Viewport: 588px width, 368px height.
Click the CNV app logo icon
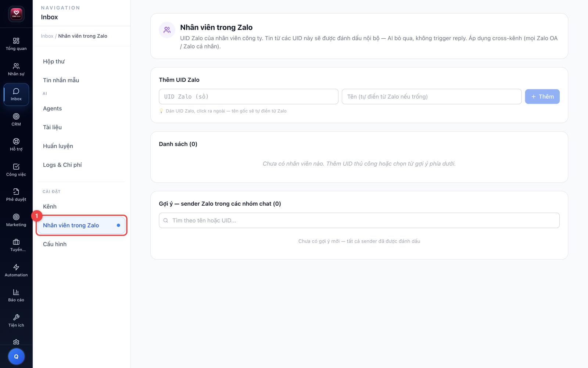tap(16, 14)
